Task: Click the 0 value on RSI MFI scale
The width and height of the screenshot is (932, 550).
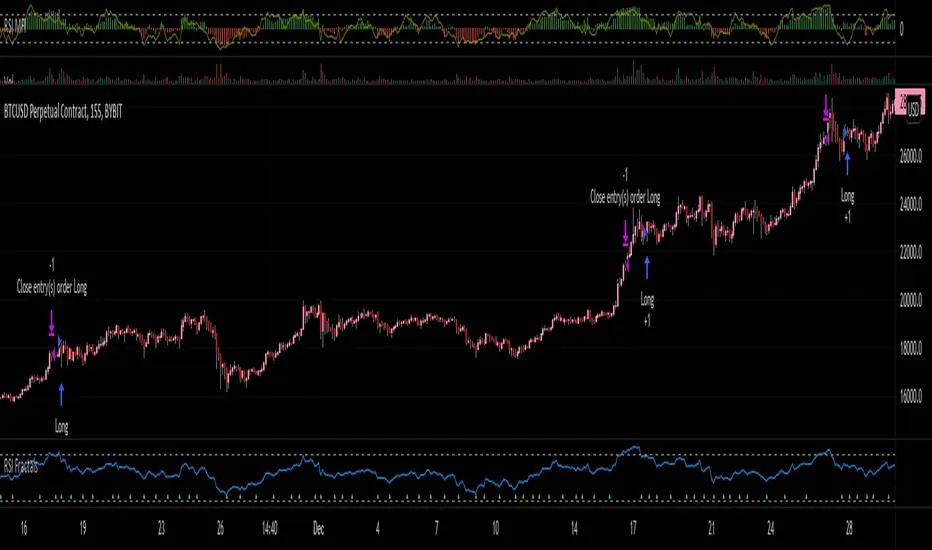Action: click(903, 29)
